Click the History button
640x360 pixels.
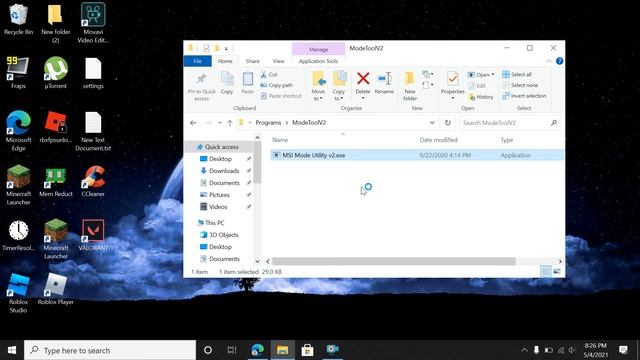481,97
